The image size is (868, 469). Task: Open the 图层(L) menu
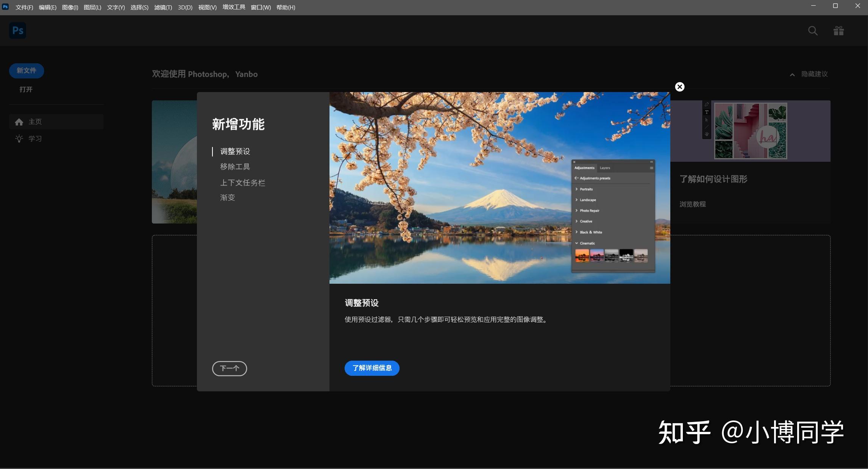tap(92, 8)
